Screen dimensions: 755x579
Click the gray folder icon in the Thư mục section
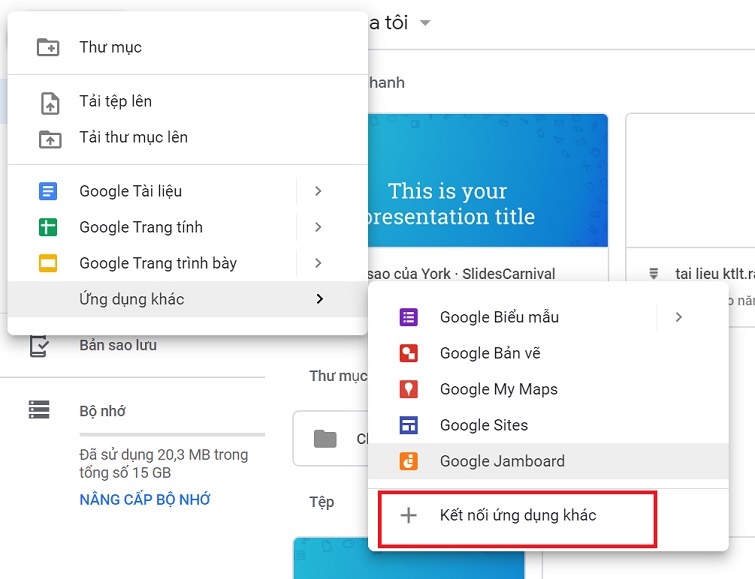(325, 439)
